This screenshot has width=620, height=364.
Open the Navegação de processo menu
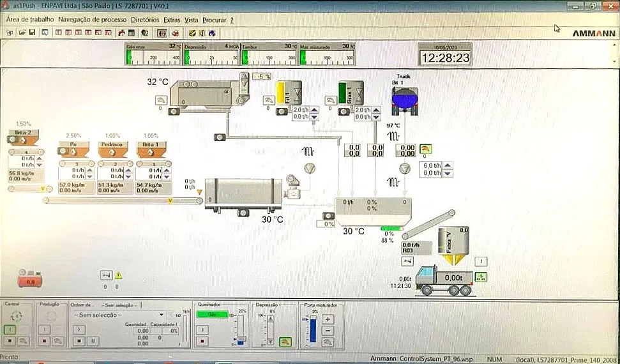(x=93, y=20)
